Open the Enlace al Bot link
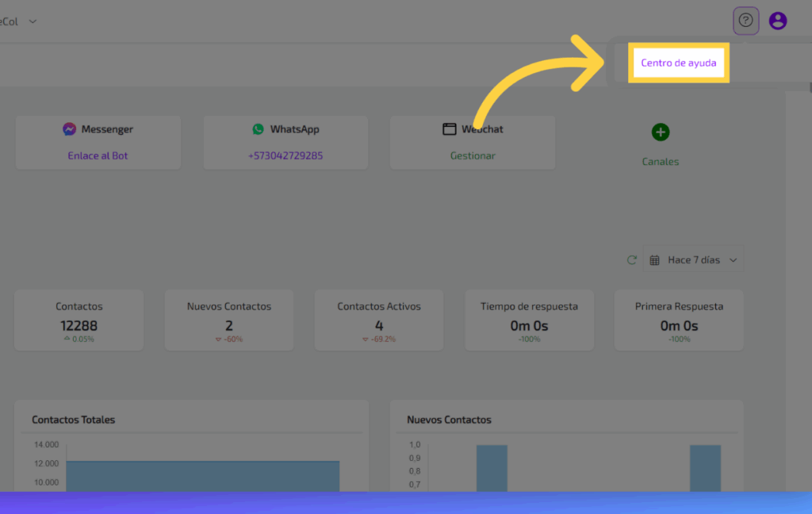This screenshot has width=812, height=514. 98,155
